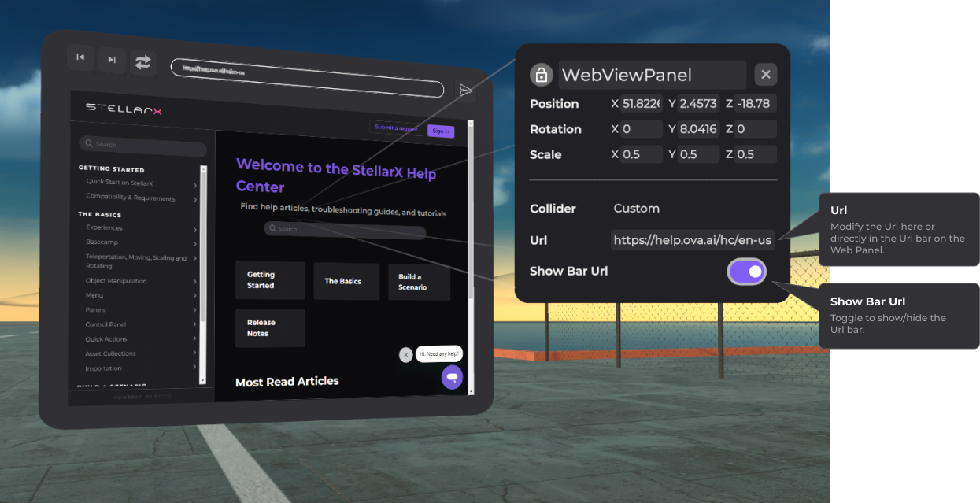Click the Scale X value field
Image resolution: width=980 pixels, height=503 pixels.
[x=642, y=154]
